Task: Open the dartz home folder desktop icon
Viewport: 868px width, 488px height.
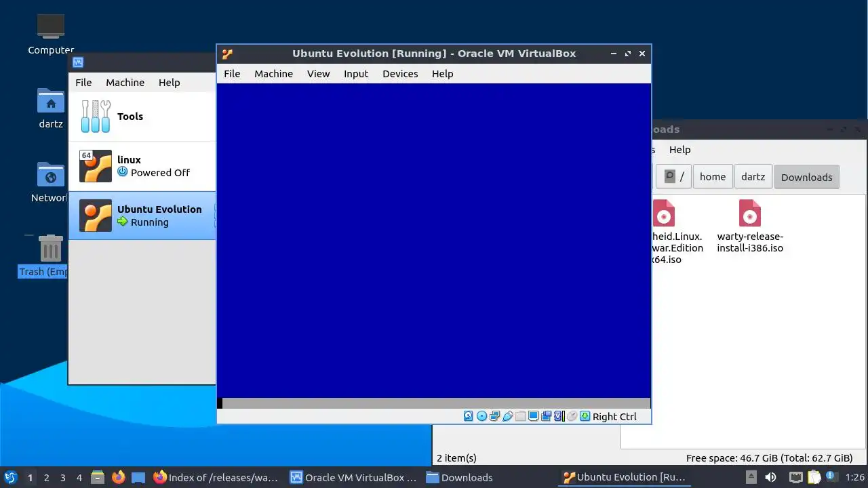Action: coord(51,108)
